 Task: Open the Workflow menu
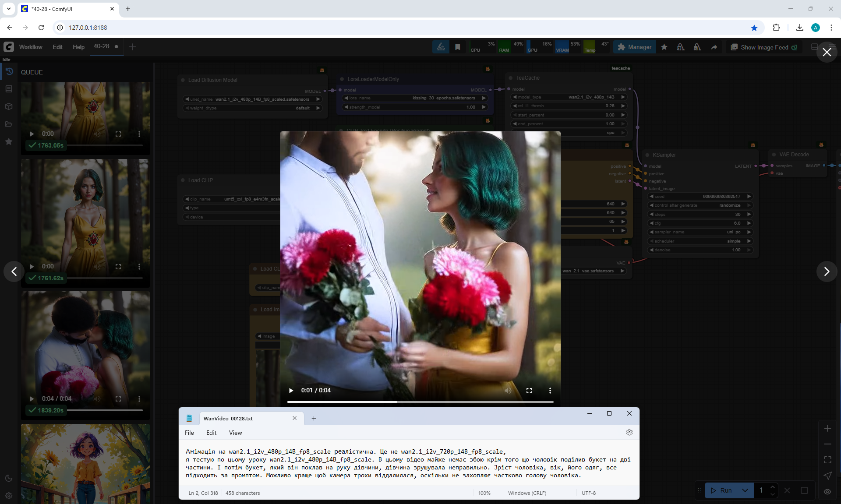pos(31,47)
